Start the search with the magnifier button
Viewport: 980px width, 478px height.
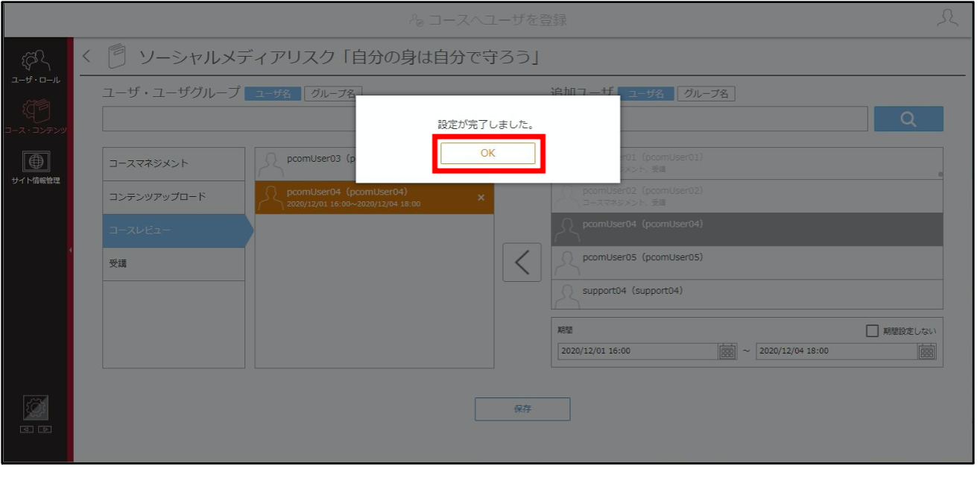coord(908,119)
